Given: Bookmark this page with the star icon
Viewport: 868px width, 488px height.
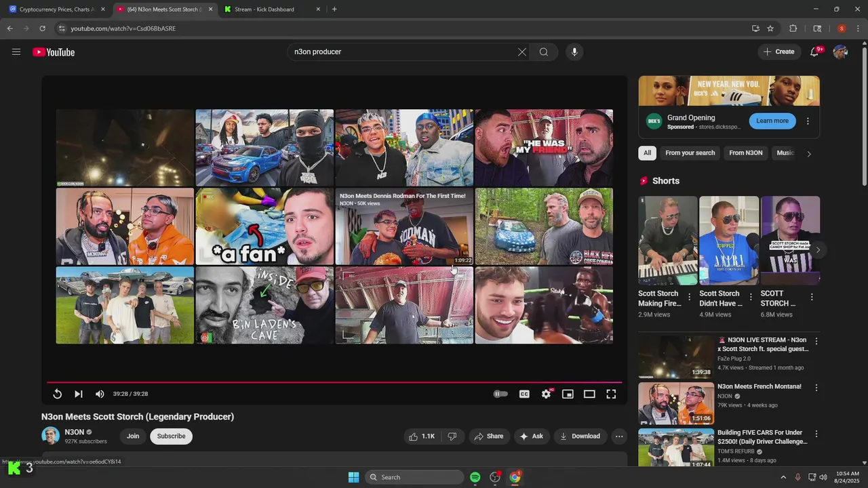Looking at the screenshot, I should click(x=770, y=28).
